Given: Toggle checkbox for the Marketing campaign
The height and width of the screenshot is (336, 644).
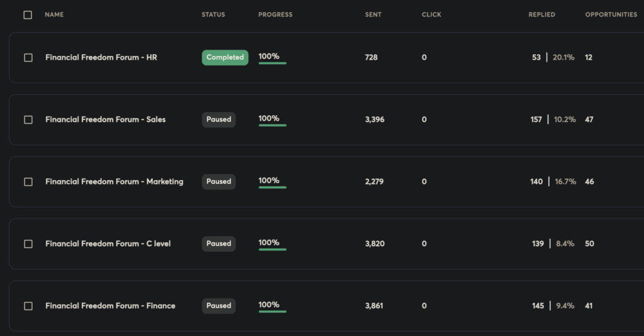Looking at the screenshot, I should [28, 182].
